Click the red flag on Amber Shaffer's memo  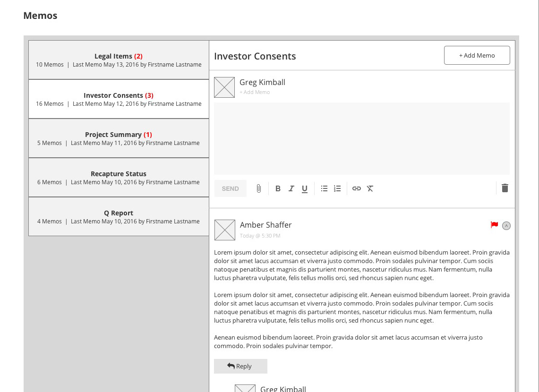494,225
